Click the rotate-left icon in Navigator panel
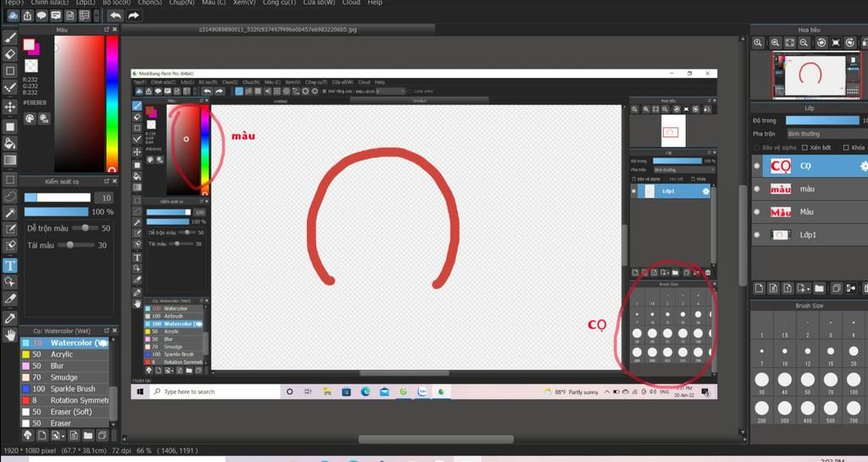The width and height of the screenshot is (868, 462). point(821,42)
